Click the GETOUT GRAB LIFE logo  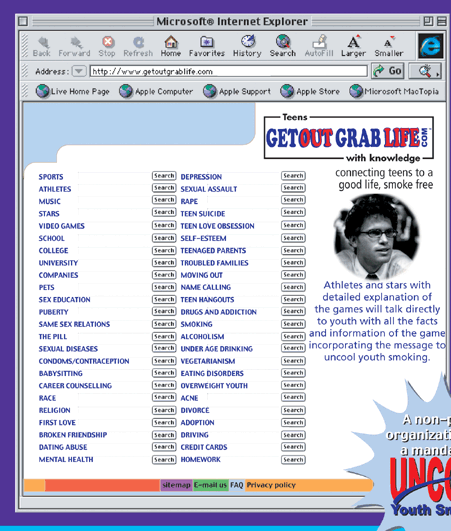click(x=348, y=138)
